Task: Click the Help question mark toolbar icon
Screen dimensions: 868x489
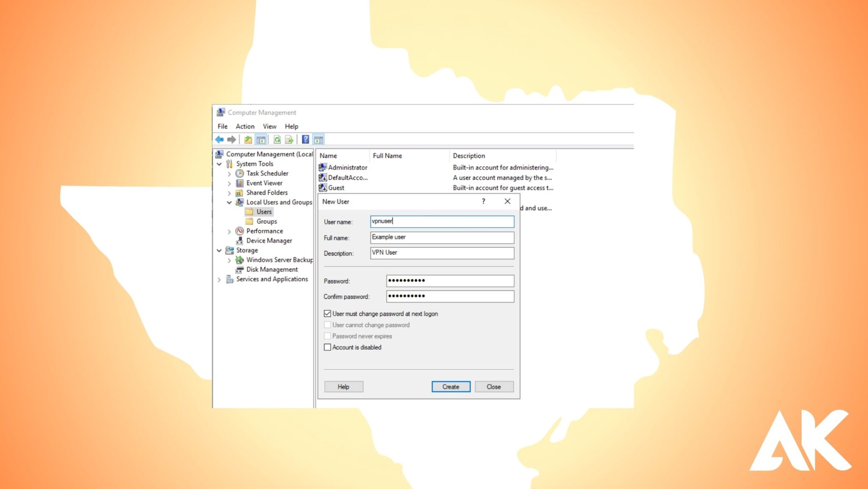Action: click(x=306, y=140)
